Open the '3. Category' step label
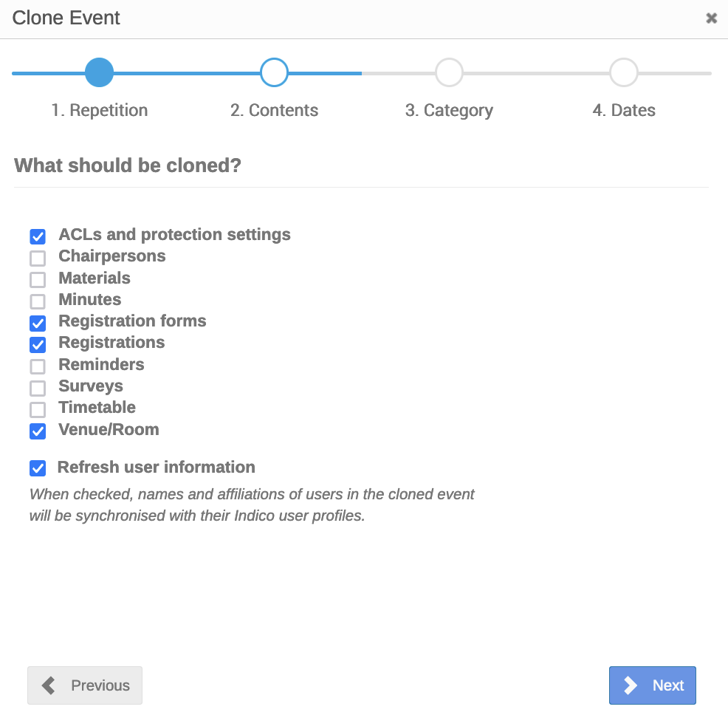The image size is (728, 715). (x=449, y=111)
